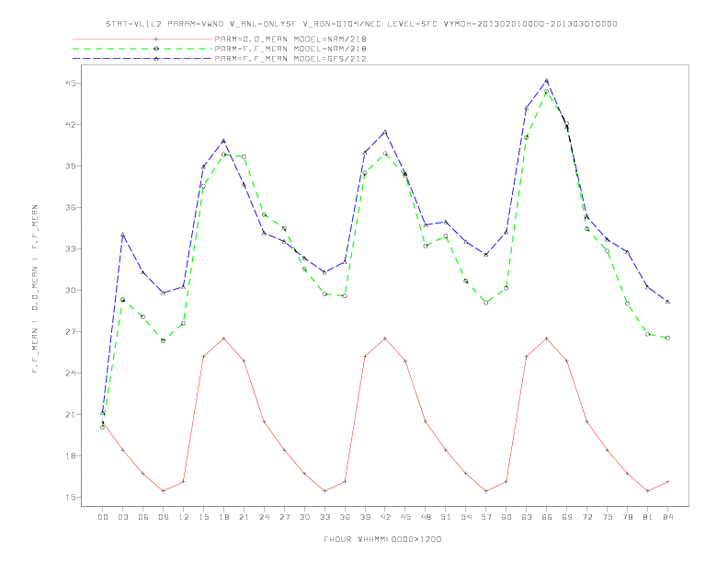728x563 pixels.
Task: Click the y-axis tick label 36
Action: point(73,208)
